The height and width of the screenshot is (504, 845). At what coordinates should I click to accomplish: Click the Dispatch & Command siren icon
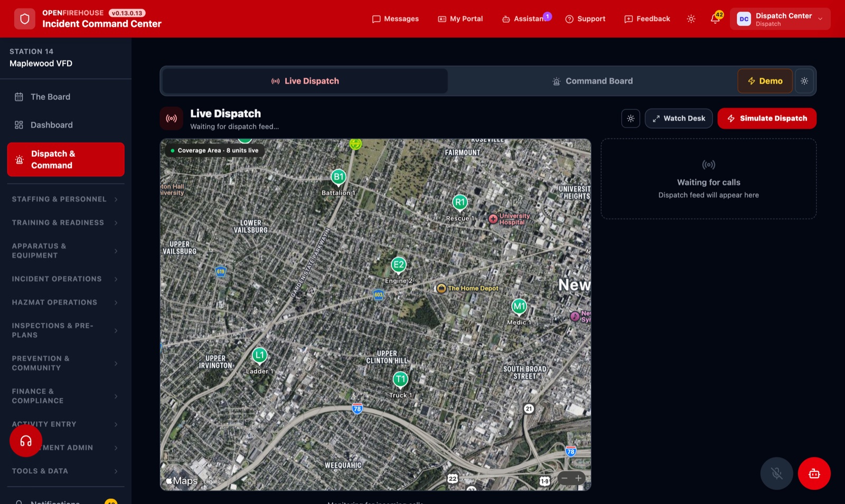20,160
